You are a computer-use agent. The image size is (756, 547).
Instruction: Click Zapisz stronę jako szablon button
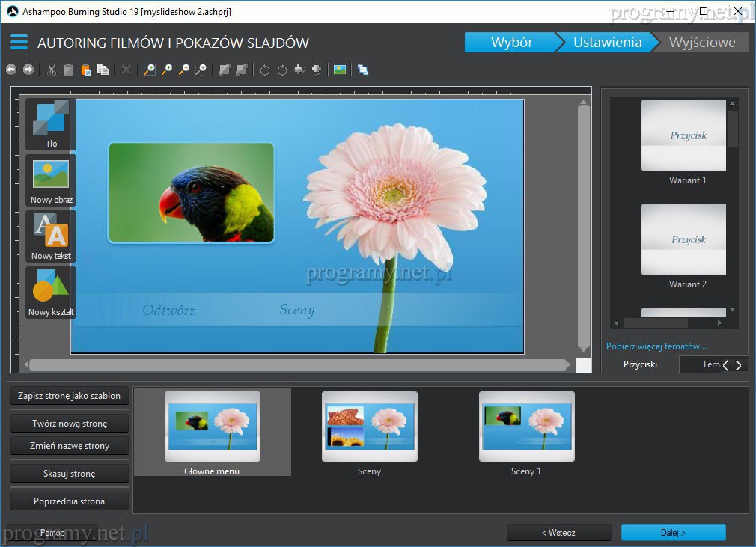point(70,396)
